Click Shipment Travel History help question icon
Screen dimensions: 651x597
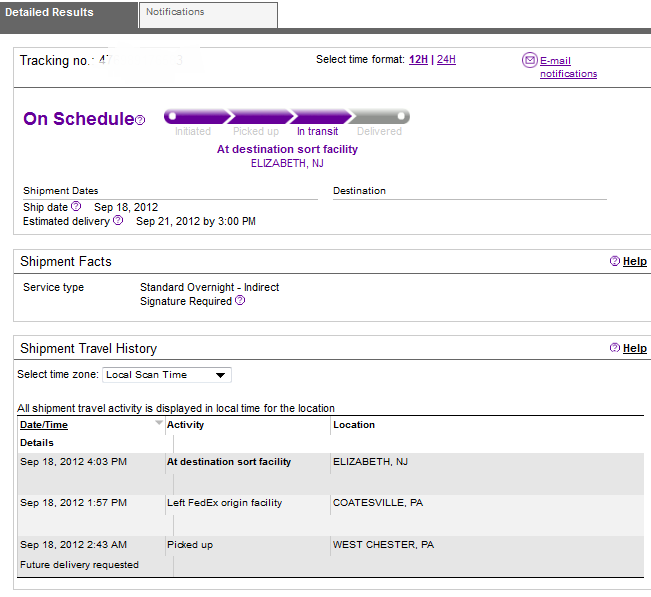[x=614, y=348]
